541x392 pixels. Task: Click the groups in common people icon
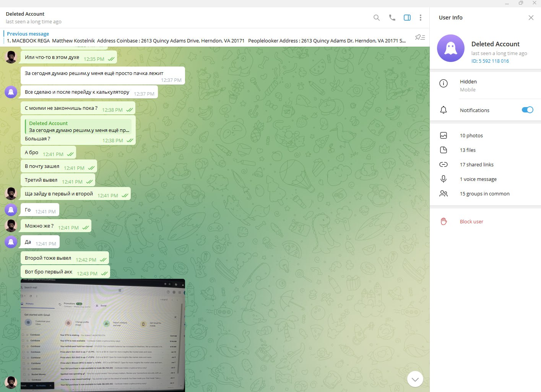coord(444,194)
